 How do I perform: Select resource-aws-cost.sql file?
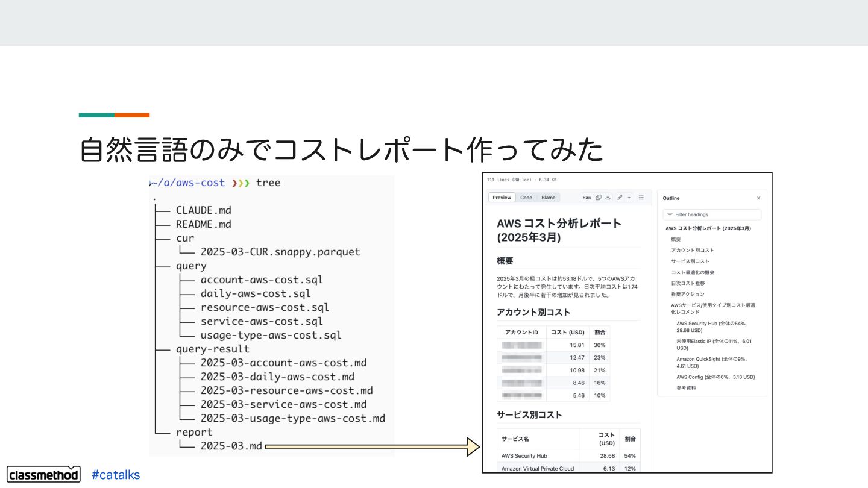pyautogui.click(x=265, y=307)
